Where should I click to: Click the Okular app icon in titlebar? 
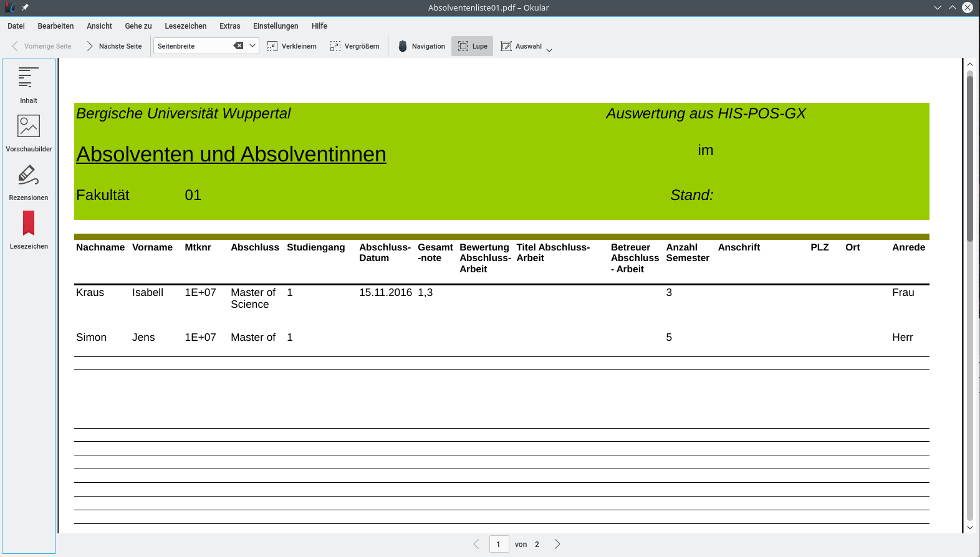point(10,7)
